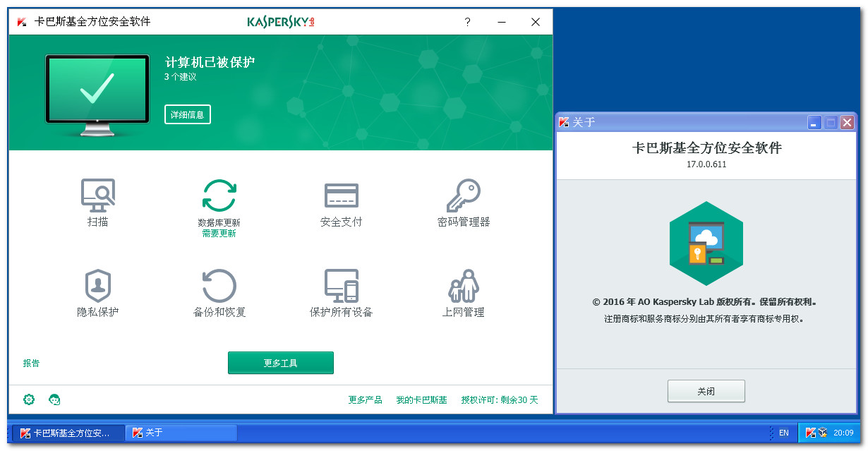868x451 pixels.
Task: Click the product name heading in About window
Action: pos(706,148)
